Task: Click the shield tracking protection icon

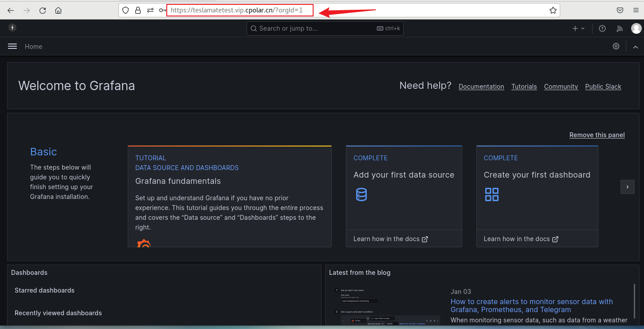Action: (x=126, y=10)
